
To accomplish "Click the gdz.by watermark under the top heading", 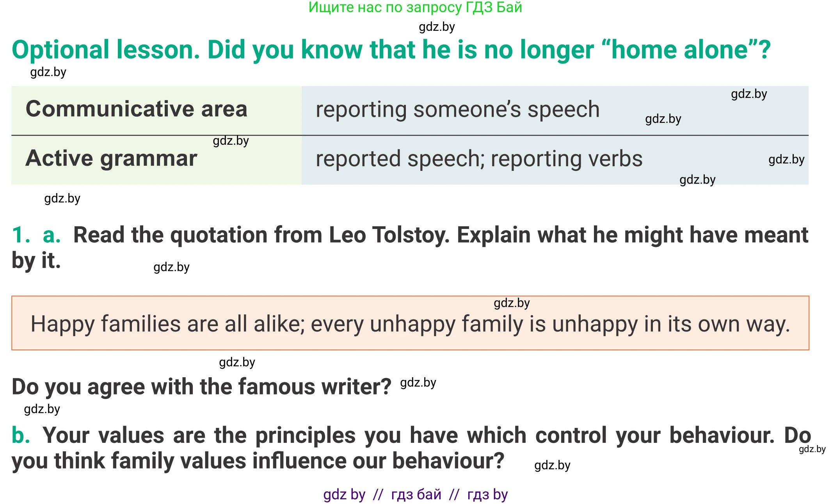I will click(437, 27).
